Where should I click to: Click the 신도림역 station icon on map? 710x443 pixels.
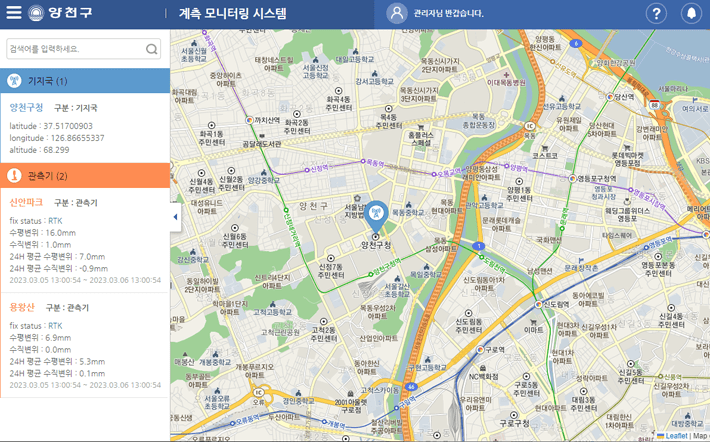[538, 305]
